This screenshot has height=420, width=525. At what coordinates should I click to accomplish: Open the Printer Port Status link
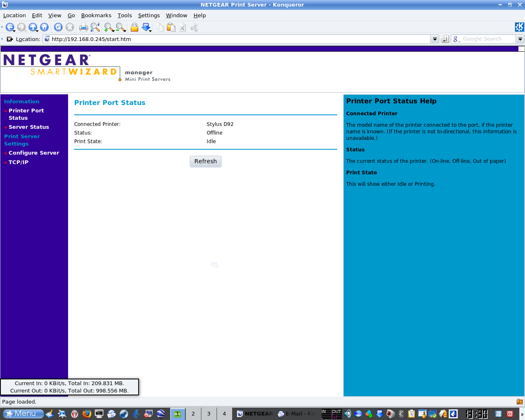(26, 114)
